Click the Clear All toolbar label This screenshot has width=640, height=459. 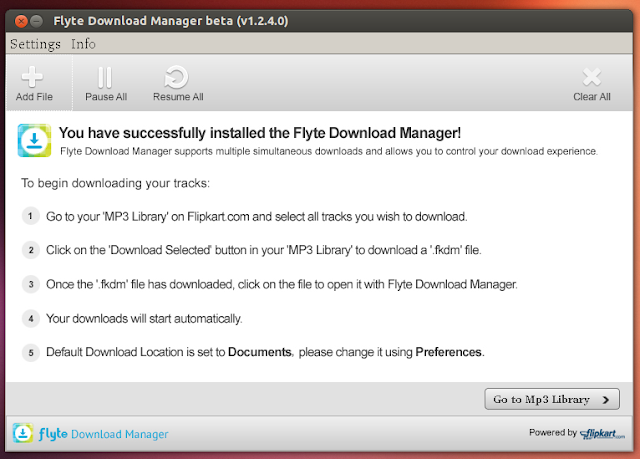(x=592, y=97)
